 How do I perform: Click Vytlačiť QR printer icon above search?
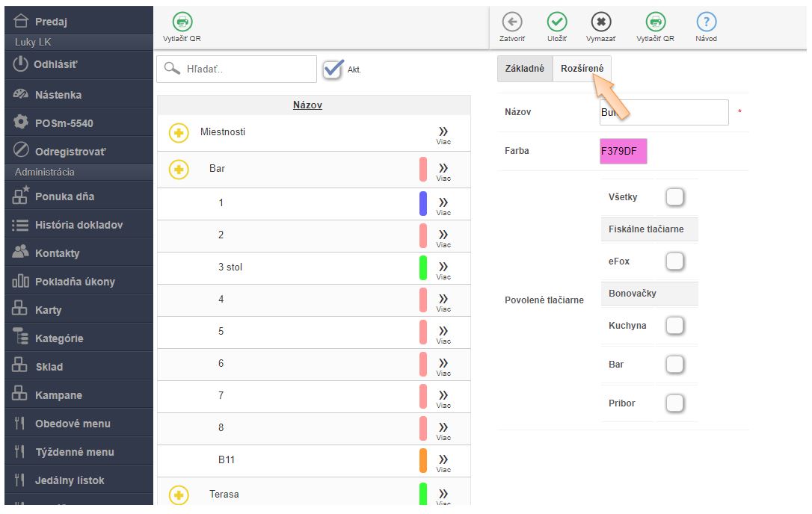click(x=182, y=22)
